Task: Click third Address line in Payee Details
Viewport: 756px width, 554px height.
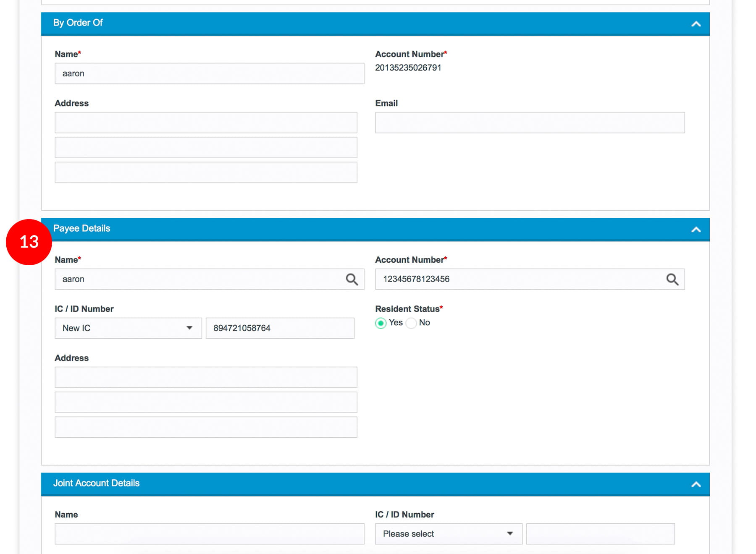Action: click(x=206, y=427)
